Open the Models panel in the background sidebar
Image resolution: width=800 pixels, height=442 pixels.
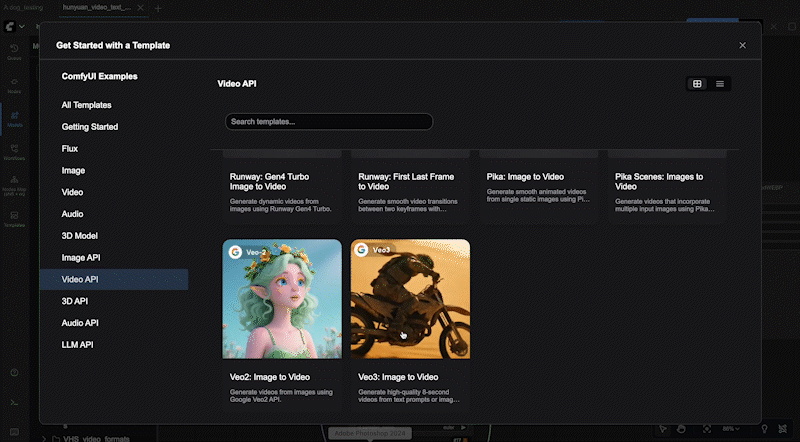(x=14, y=119)
